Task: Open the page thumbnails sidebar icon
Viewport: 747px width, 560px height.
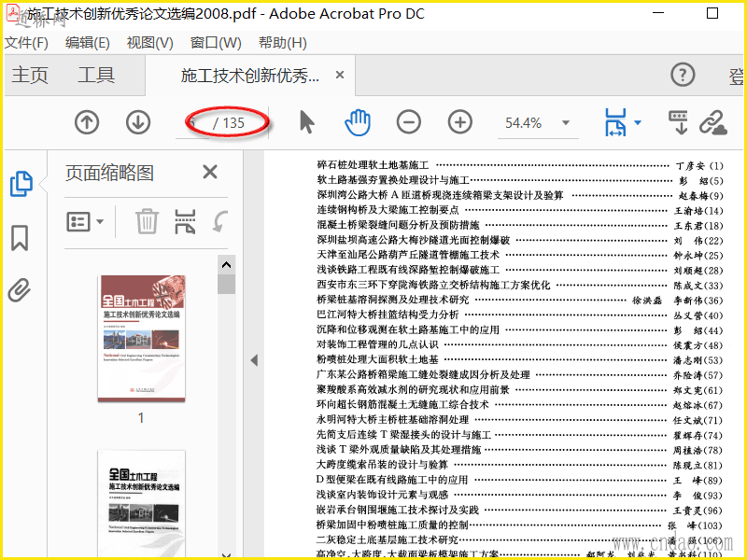Action: [x=21, y=183]
